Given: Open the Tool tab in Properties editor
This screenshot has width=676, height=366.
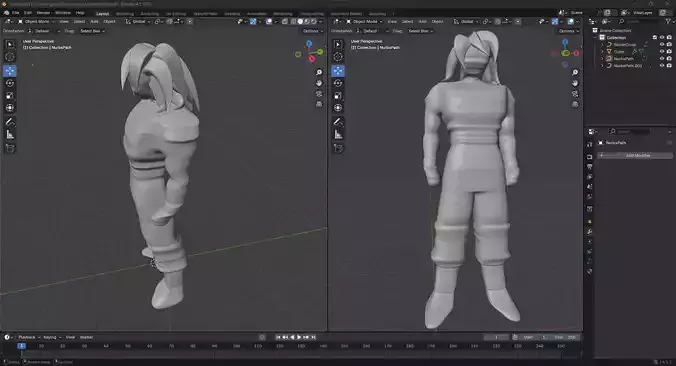Looking at the screenshot, I should 589,145.
